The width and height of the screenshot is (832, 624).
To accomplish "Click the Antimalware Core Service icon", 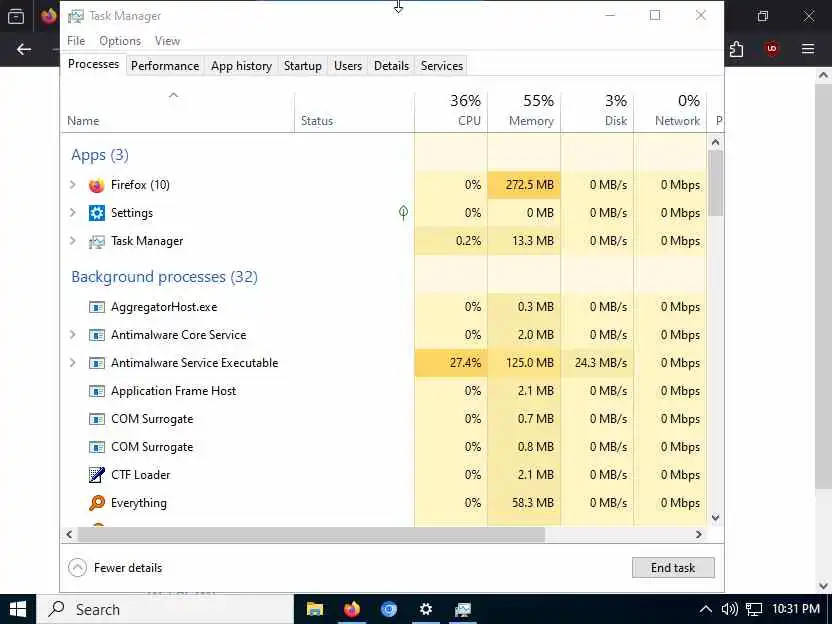I will [97, 335].
